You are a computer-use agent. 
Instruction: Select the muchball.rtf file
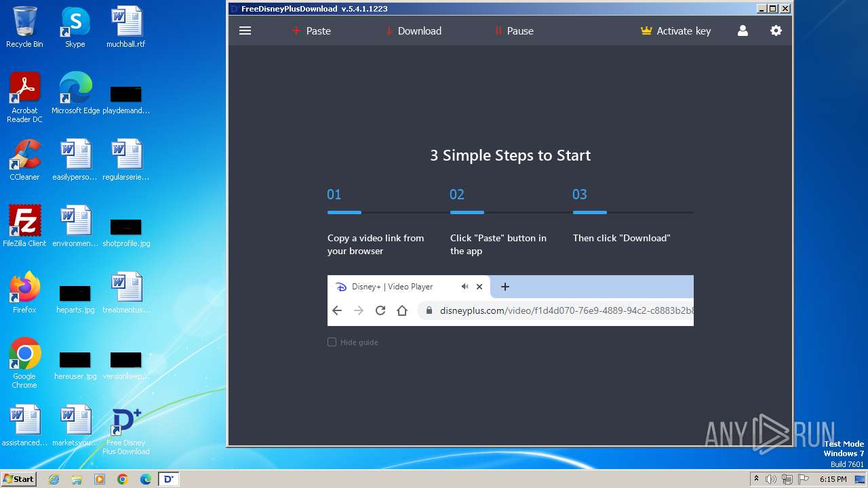[126, 27]
